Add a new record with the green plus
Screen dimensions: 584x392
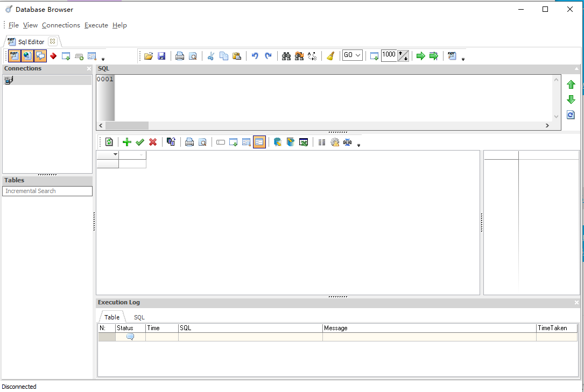point(127,142)
